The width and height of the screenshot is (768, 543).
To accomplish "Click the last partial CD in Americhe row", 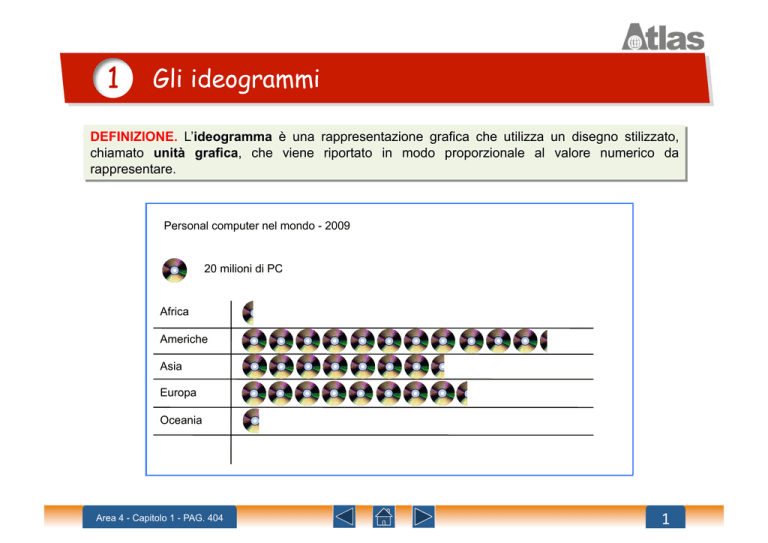I will pos(544,341).
